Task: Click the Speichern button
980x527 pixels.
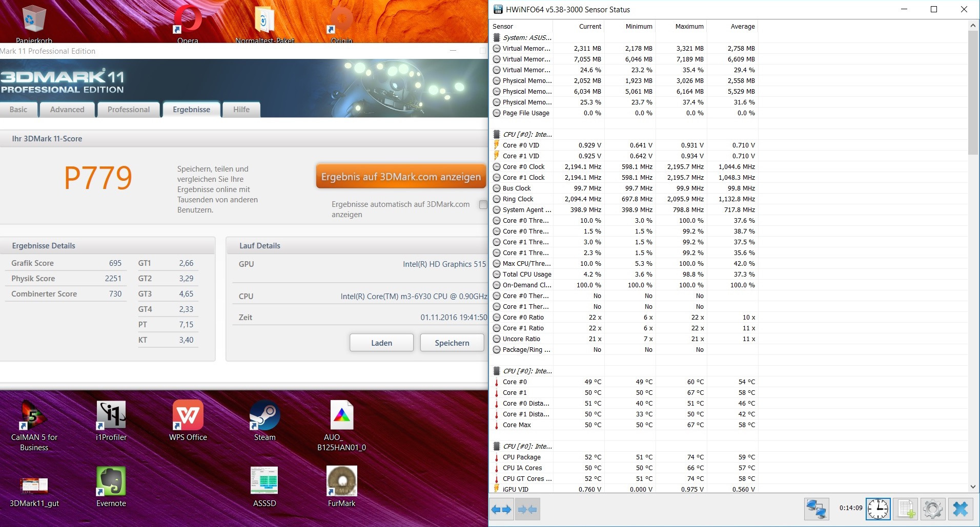Action: coord(452,343)
